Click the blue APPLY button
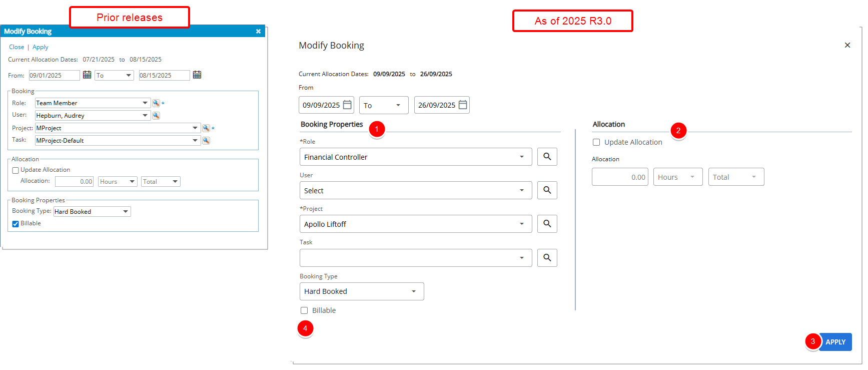 pyautogui.click(x=835, y=342)
